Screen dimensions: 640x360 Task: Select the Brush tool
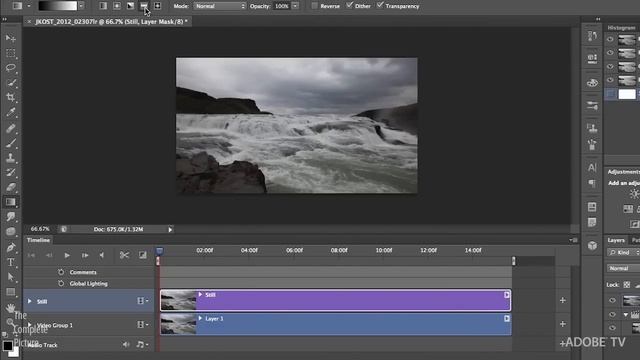11,143
